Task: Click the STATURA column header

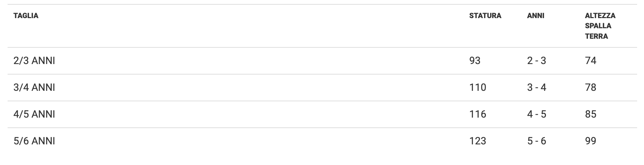Action: point(485,16)
